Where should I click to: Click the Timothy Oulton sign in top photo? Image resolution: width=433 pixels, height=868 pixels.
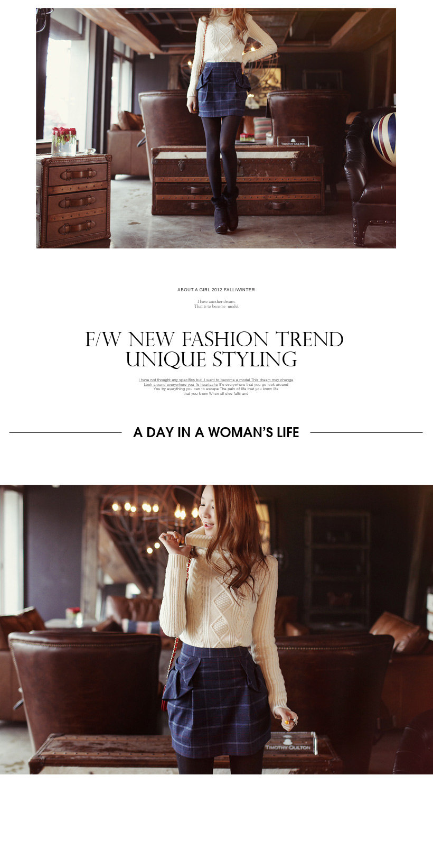pyautogui.click(x=293, y=142)
